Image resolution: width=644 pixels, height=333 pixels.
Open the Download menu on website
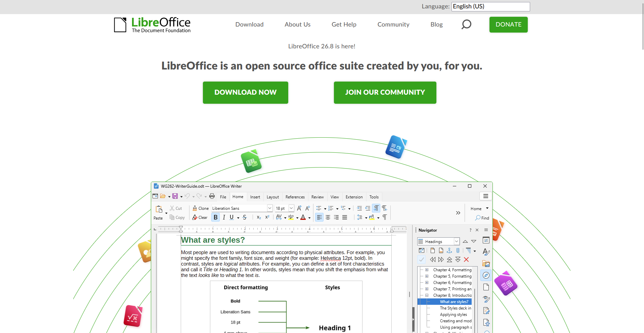(249, 25)
